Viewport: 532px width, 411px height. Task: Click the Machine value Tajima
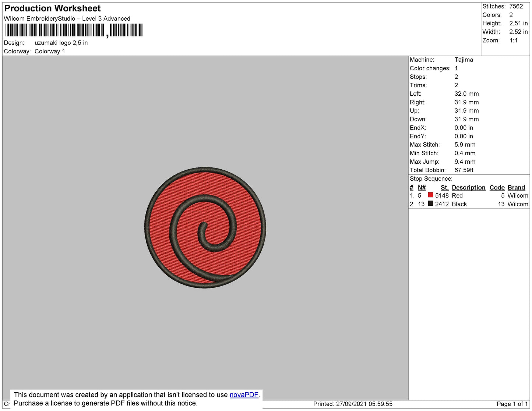[x=464, y=60]
